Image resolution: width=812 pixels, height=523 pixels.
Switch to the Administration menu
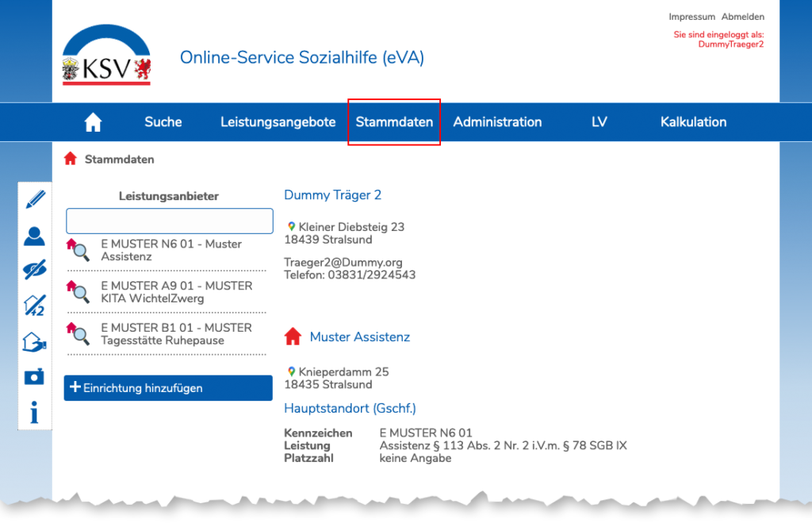click(x=497, y=122)
